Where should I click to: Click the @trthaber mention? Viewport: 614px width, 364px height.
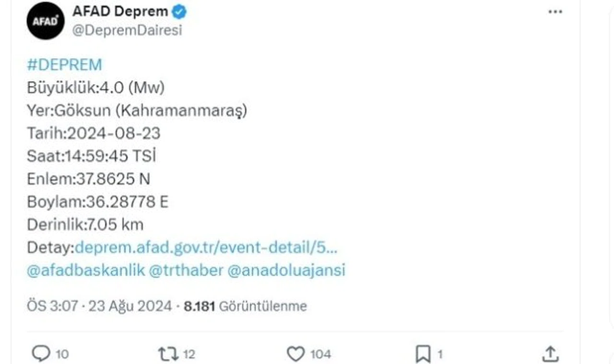tap(186, 270)
